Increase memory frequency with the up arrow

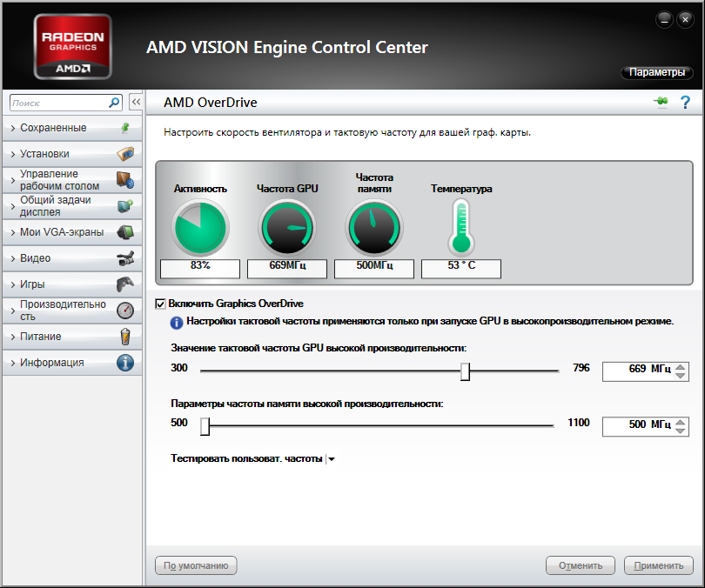[681, 421]
